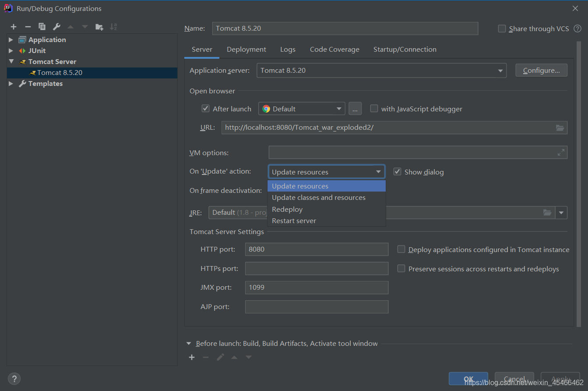Select Tomcat 8.5.20 configuration in tree

tap(92, 72)
